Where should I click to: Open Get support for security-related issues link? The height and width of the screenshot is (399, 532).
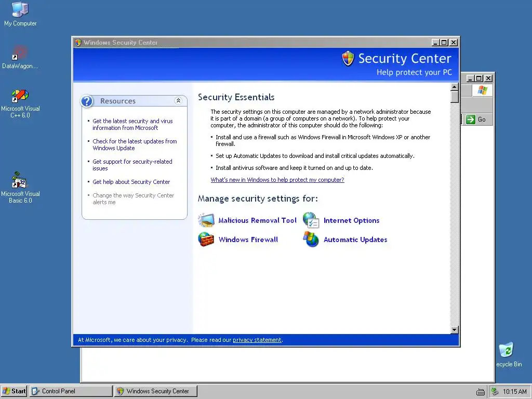132,165
